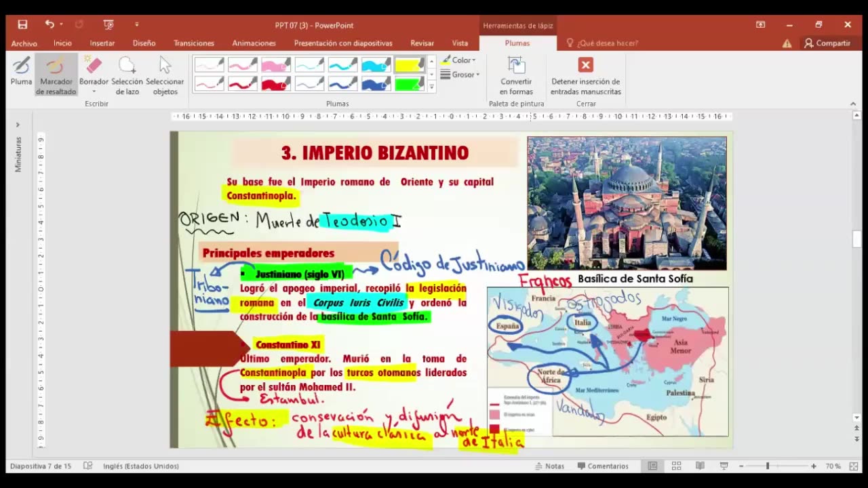Click the zoom in plus button
Image resolution: width=868 pixels, height=488 pixels.
814,466
